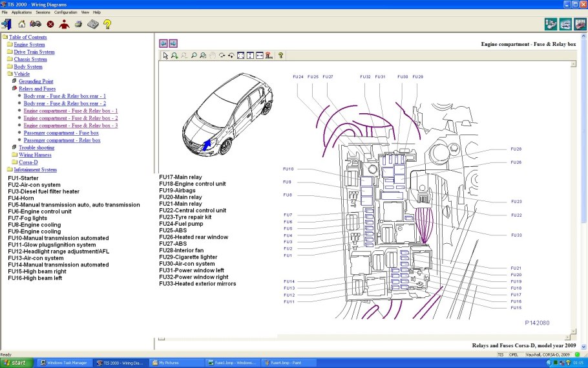This screenshot has height=368, width=588.
Task: Click the home icon in the main toolbar
Action: pos(22,25)
